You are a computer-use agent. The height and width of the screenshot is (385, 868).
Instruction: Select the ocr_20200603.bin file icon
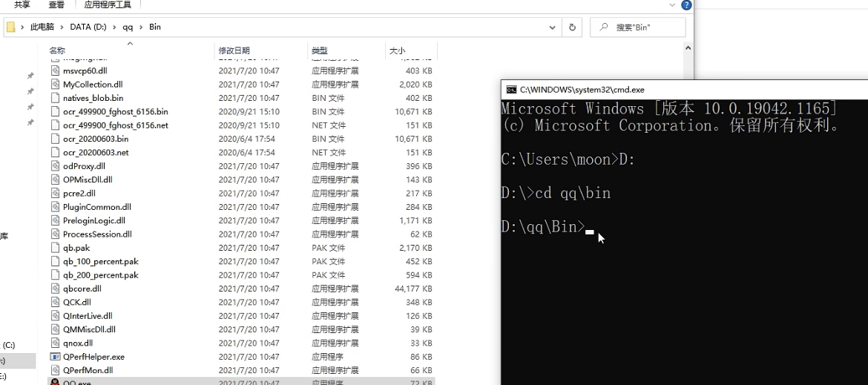[54, 139]
